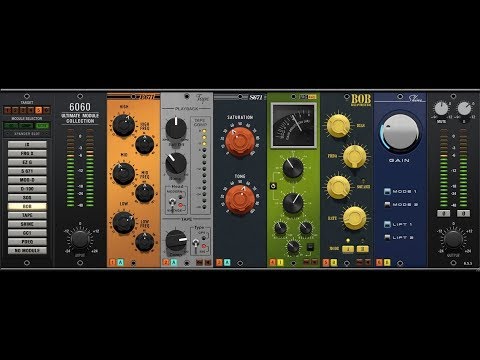Click the S671 Saturation orange knob
This screenshot has width=480, height=360.
240,141
